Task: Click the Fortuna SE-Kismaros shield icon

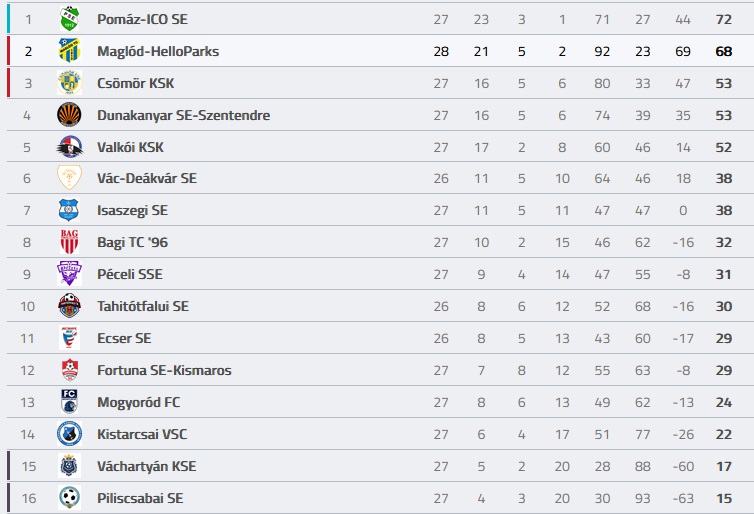Action: click(69, 370)
